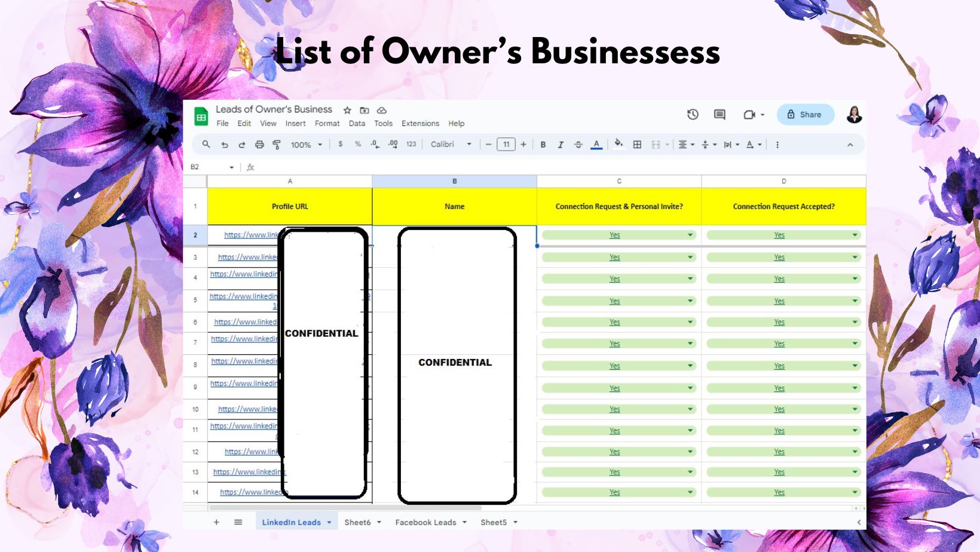Toggle italic formatting
Image resolution: width=980 pixels, height=552 pixels.
point(561,145)
